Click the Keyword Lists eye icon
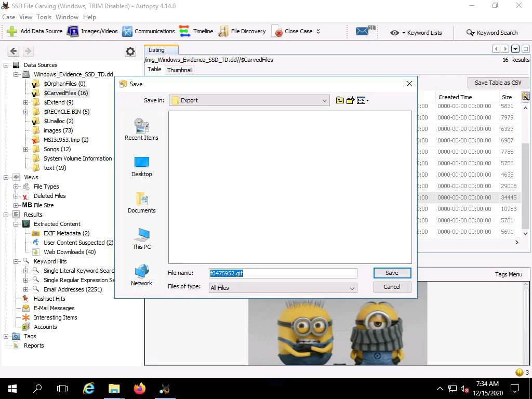The image size is (532, 399). pos(394,33)
